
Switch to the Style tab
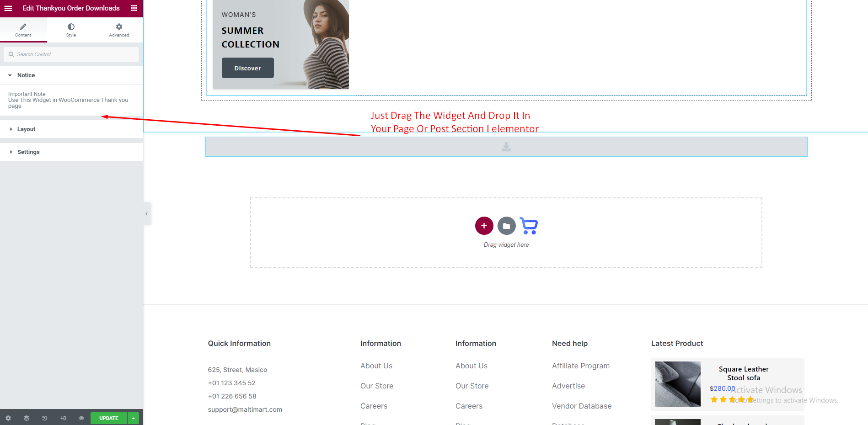pos(71,30)
